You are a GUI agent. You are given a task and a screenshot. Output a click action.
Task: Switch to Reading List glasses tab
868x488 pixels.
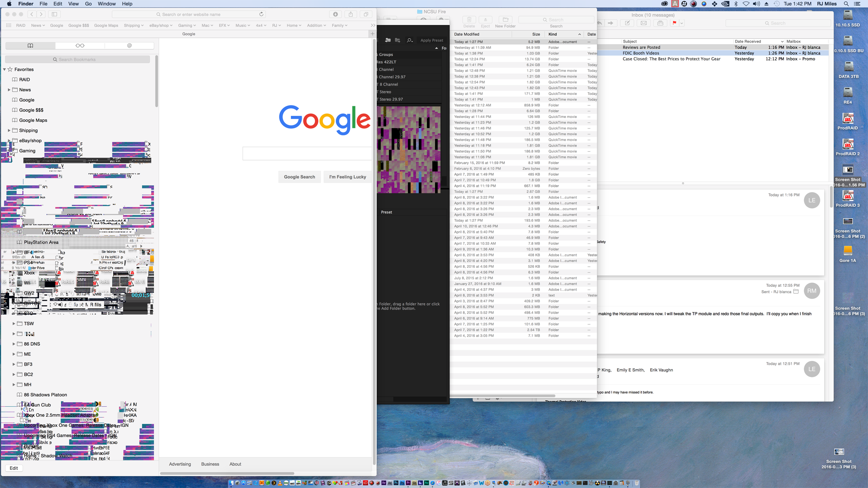(80, 46)
